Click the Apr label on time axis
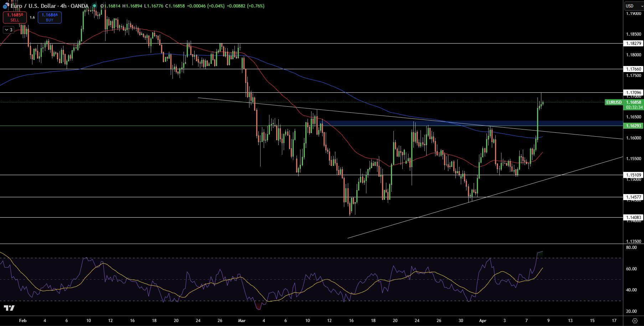 (483, 321)
